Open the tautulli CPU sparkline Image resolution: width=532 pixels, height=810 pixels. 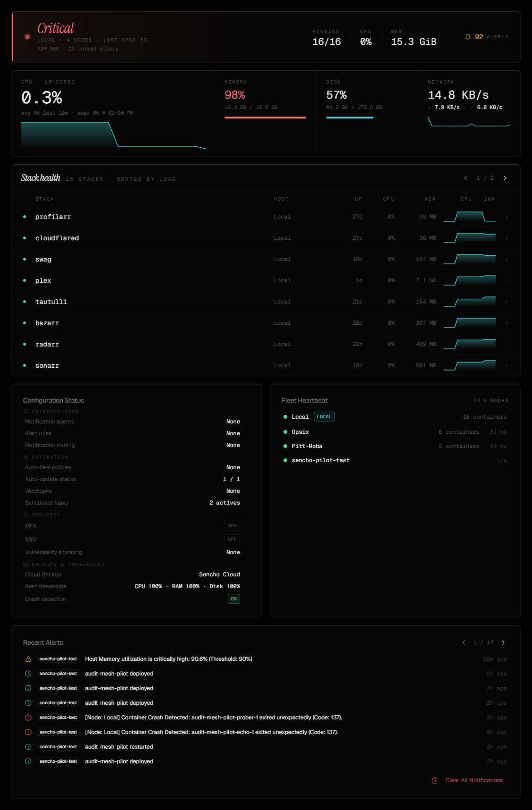(x=470, y=302)
